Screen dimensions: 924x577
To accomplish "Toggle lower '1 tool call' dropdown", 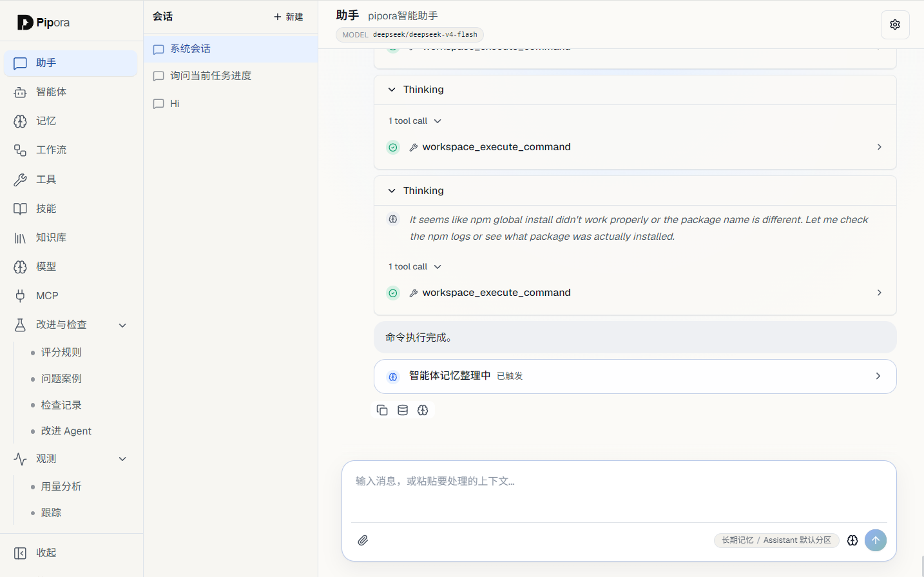I will pos(415,267).
